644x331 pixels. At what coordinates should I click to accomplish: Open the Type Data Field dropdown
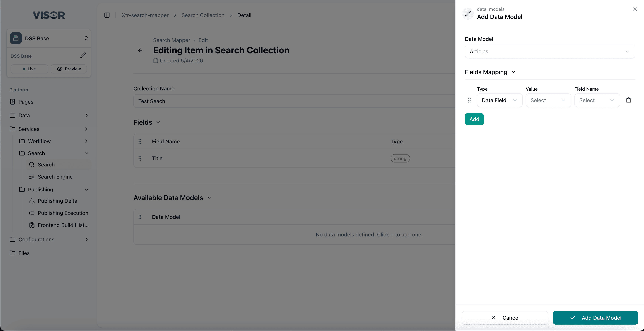(x=499, y=100)
